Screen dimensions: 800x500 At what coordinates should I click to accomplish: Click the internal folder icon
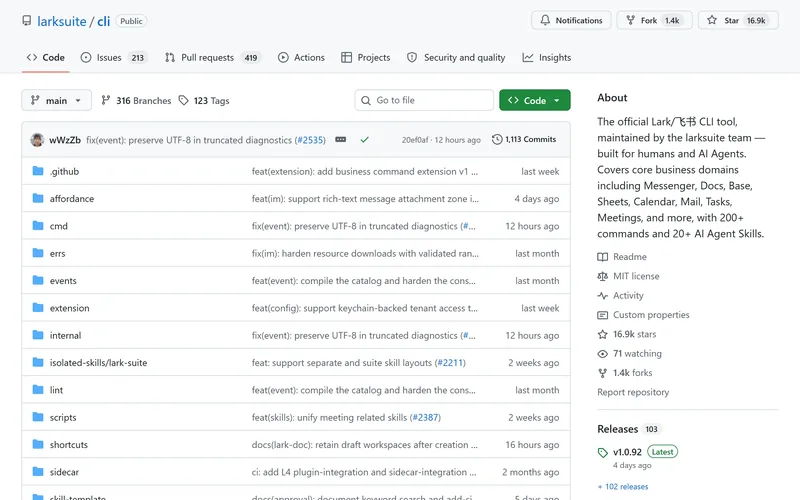[x=38, y=335]
